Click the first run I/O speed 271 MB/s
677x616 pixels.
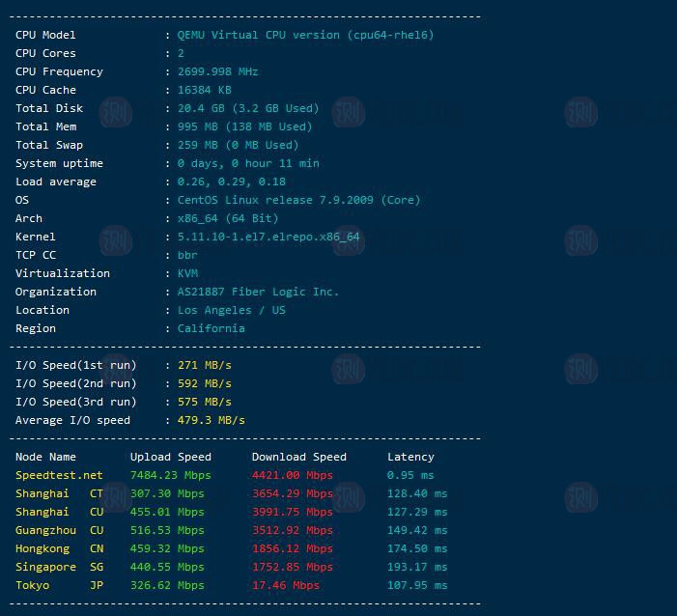[204, 365]
